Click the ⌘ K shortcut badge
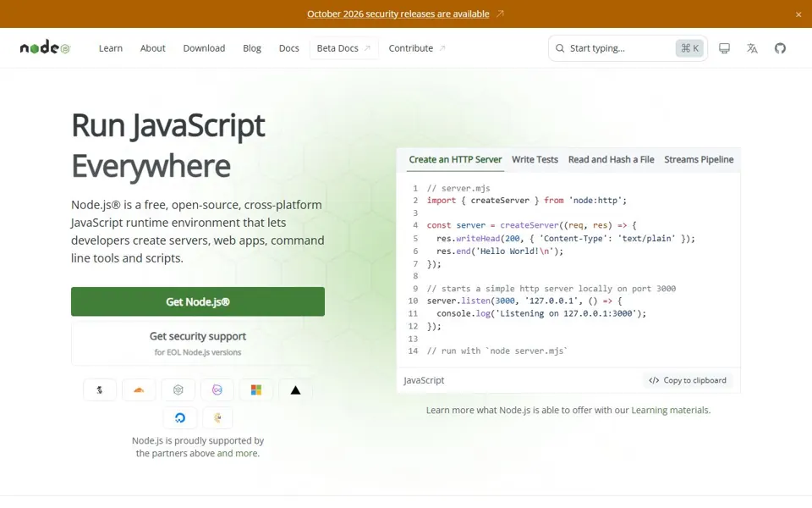 [x=689, y=48]
